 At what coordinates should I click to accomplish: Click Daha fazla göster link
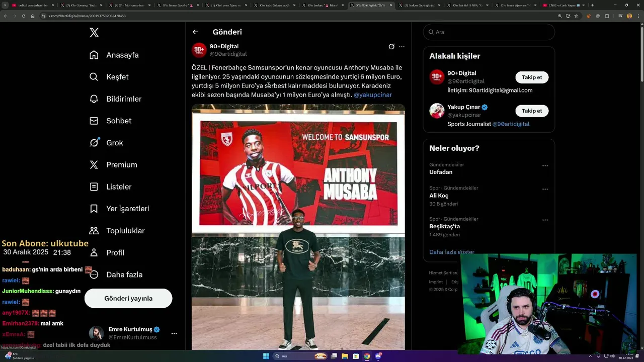coord(452,252)
